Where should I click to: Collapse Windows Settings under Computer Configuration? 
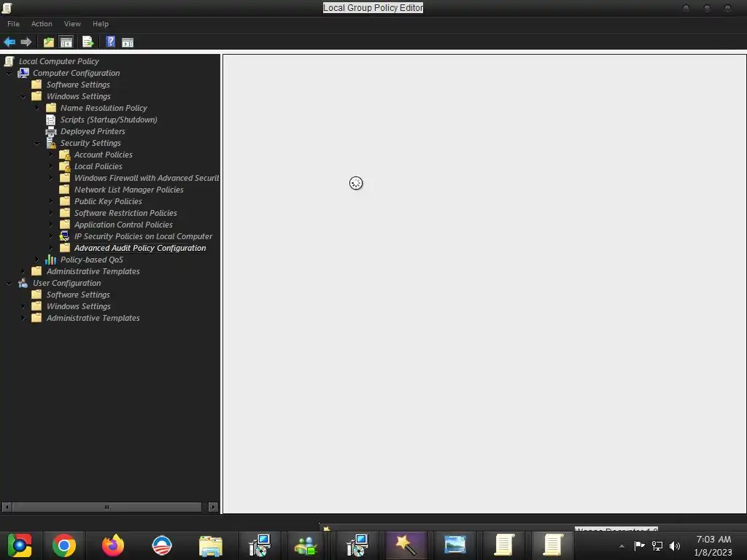(x=23, y=97)
